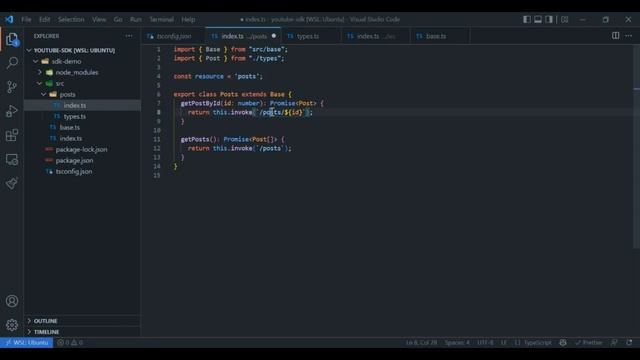This screenshot has height=360, width=640.
Task: Click the editor vertical scrollbar
Action: click(x=637, y=147)
